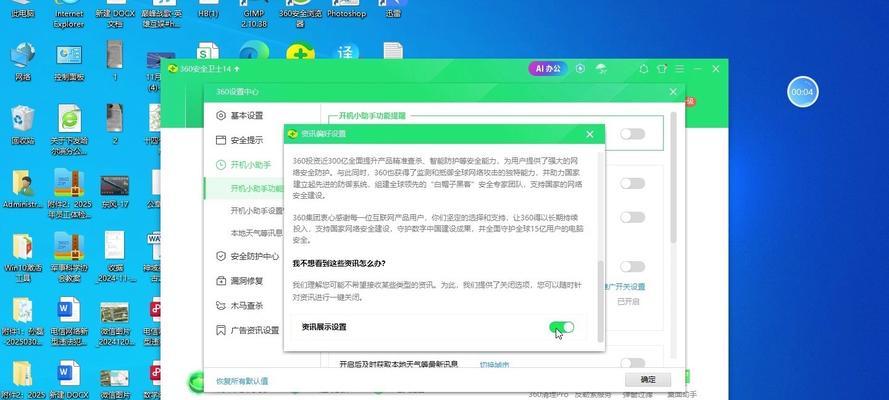Viewport: 889px width, 400px height.
Task: Select the 网络 desktop icon
Action: tap(23, 56)
